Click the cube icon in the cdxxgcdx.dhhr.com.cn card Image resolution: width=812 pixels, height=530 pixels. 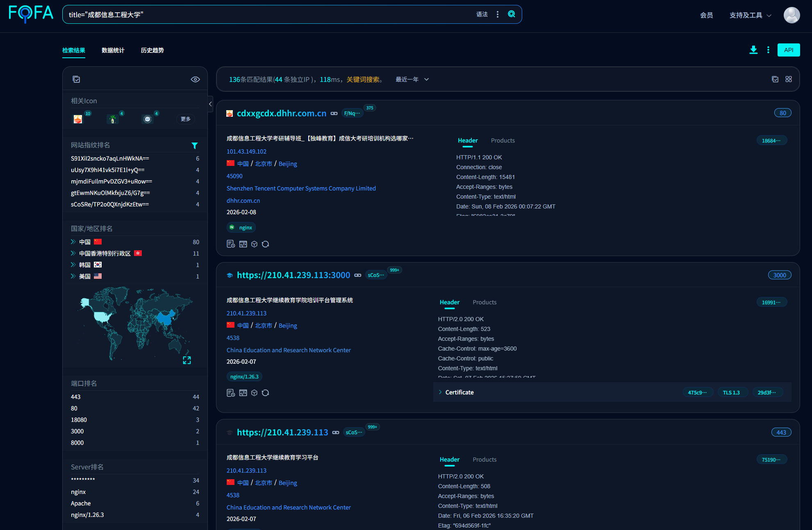point(254,244)
